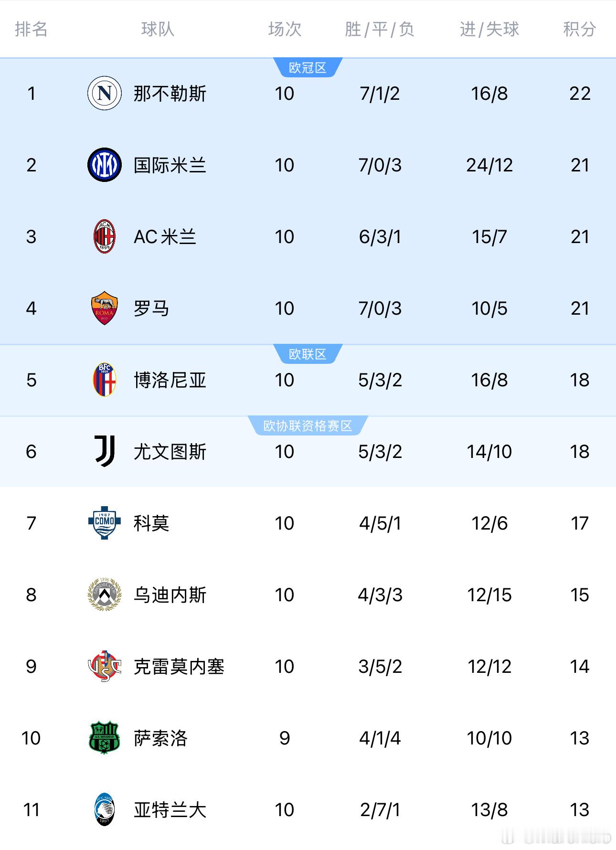Tap the AS Roma wolf badge

[104, 308]
